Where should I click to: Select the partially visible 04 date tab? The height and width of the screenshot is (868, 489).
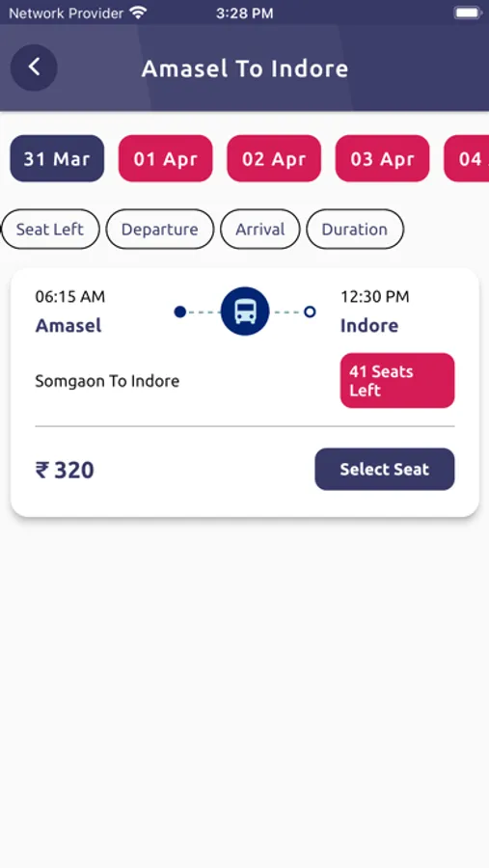tap(467, 158)
